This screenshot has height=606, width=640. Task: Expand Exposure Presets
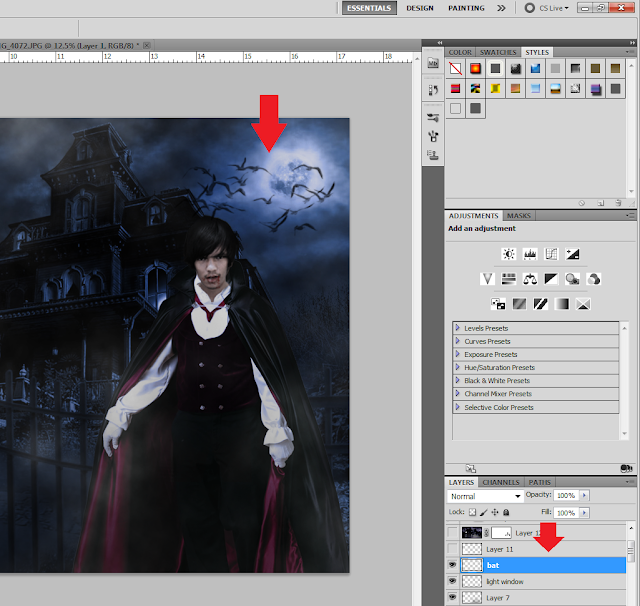[x=458, y=354]
